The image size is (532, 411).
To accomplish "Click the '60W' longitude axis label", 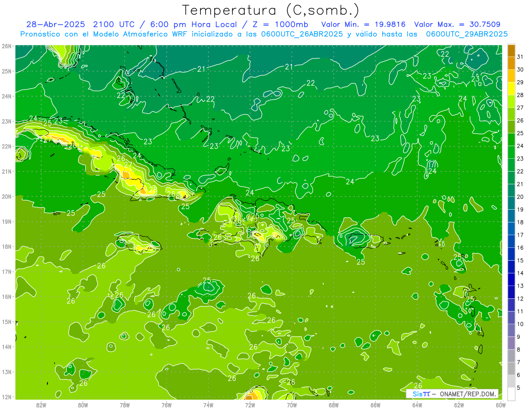I will [501, 405].
